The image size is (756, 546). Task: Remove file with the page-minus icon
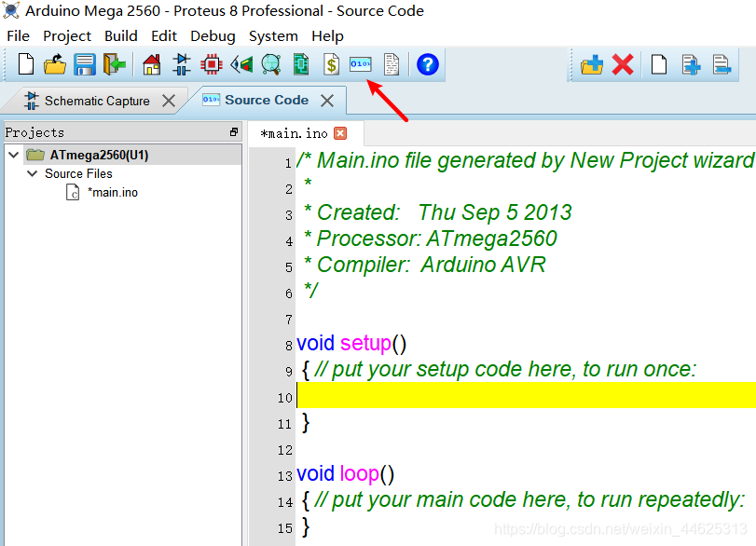(x=722, y=64)
